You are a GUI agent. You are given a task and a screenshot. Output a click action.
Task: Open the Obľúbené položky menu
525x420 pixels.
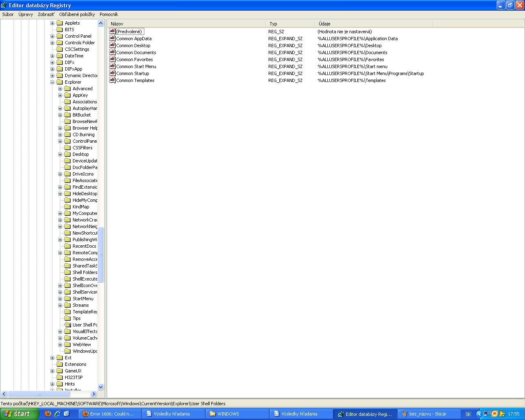pos(77,14)
